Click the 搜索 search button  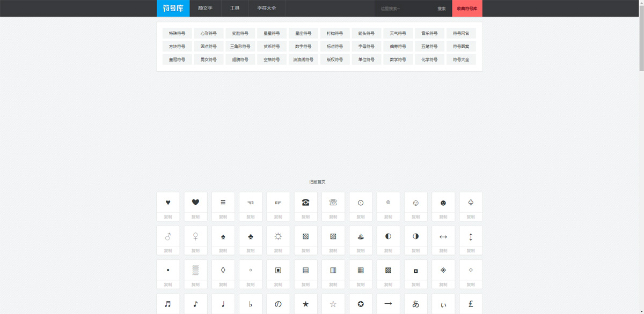[x=441, y=9]
